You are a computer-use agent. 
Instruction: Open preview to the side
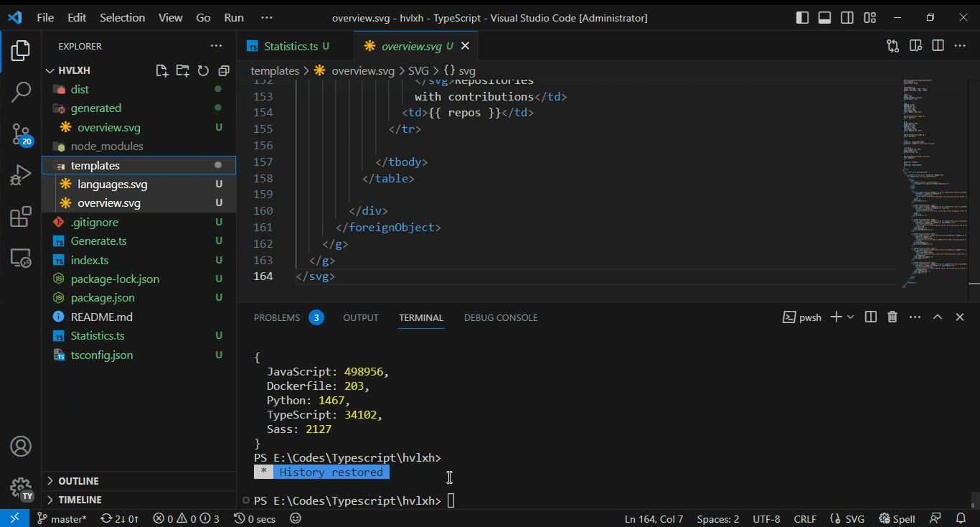click(915, 46)
